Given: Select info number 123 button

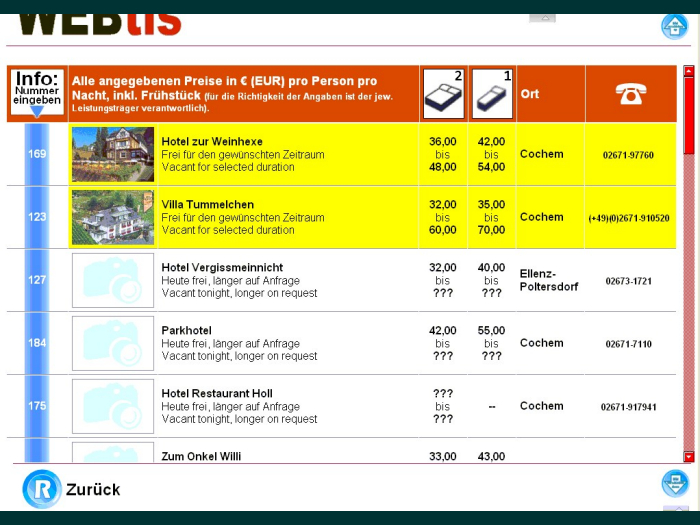Looking at the screenshot, I should (x=37, y=217).
